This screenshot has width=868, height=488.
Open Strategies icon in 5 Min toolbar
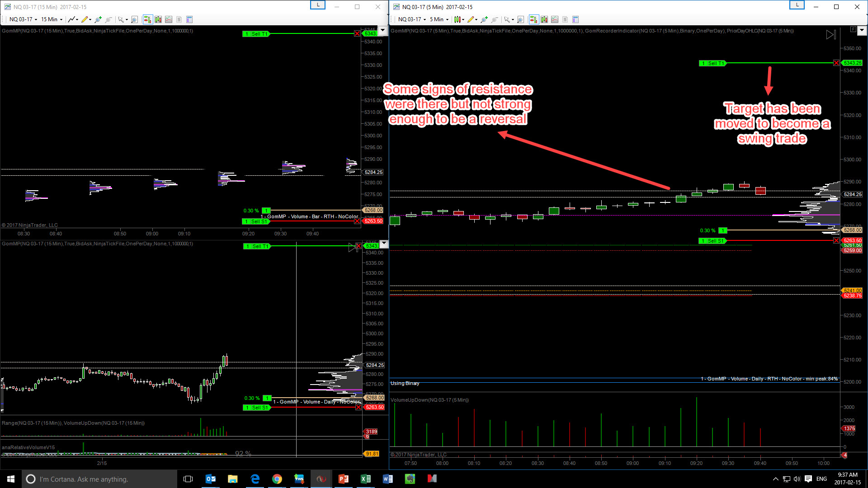click(565, 19)
